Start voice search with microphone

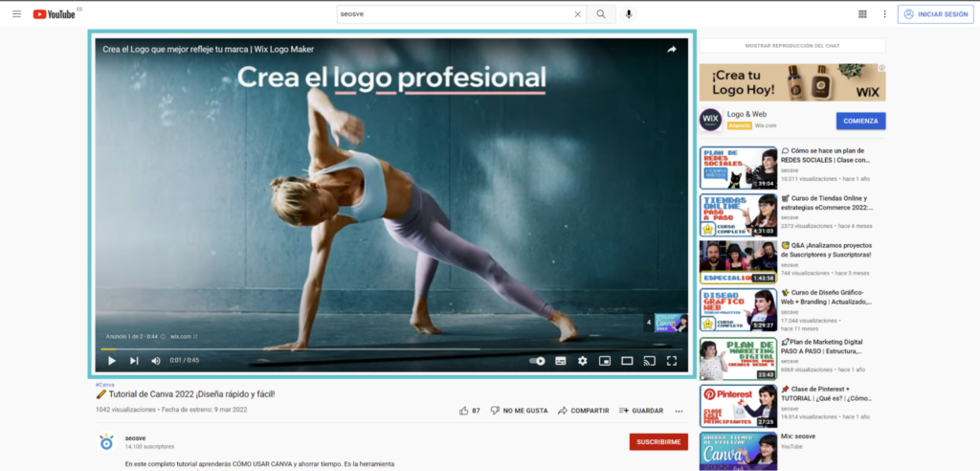tap(629, 13)
